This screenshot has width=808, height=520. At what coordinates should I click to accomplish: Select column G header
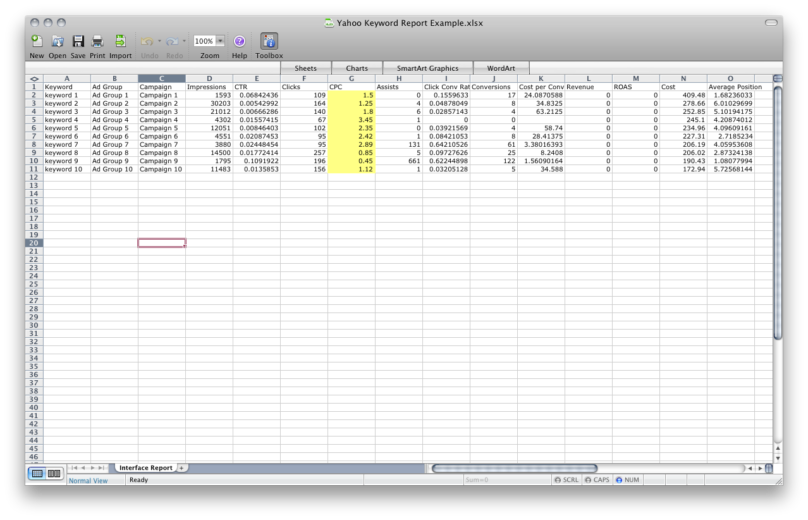click(x=351, y=79)
